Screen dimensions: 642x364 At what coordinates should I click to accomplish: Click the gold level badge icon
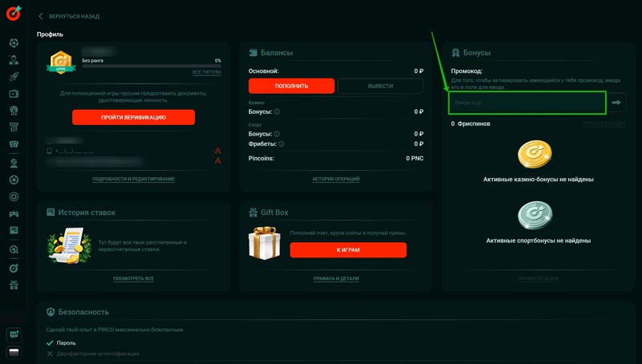tap(61, 63)
